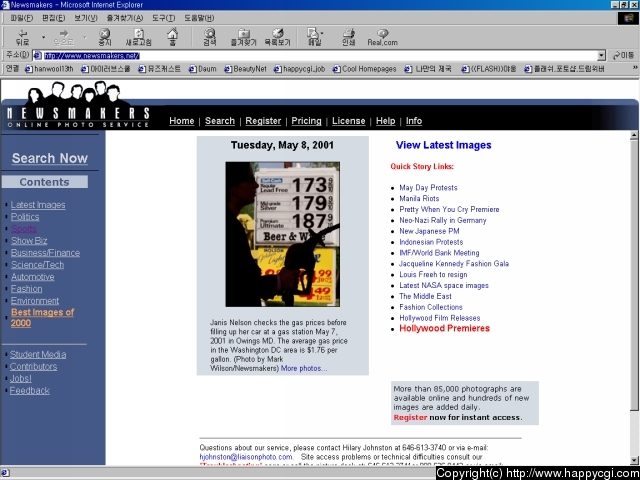Open the Favorites folder toolbar icon
Screen dimensions: 640x480
pyautogui.click(x=244, y=37)
